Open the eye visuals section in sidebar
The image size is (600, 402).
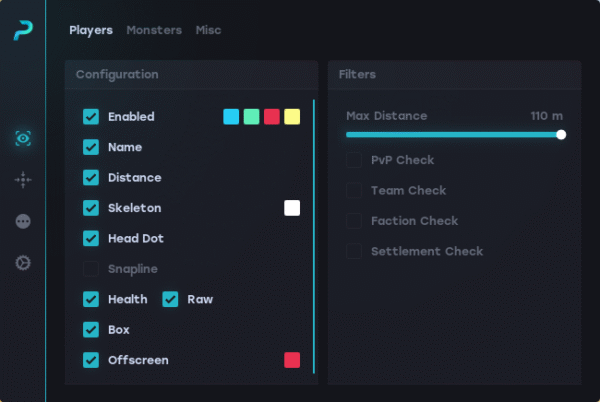23,138
